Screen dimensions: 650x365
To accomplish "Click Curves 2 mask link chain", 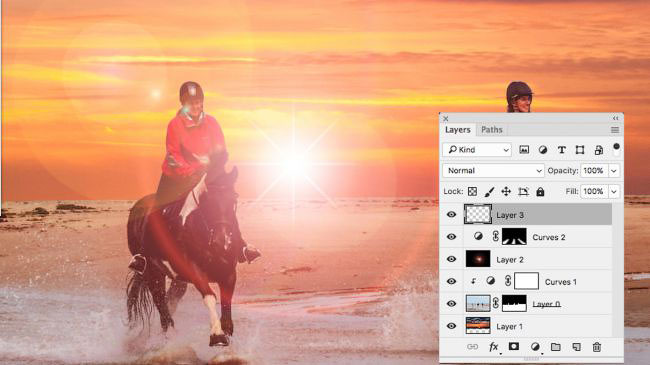I will (x=496, y=236).
